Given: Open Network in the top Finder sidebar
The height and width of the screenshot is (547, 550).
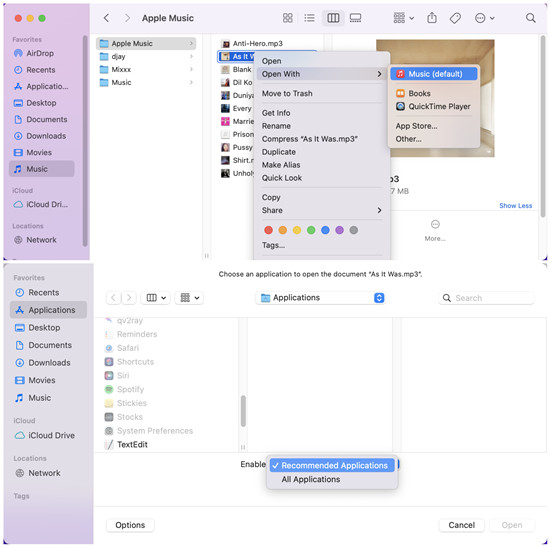Looking at the screenshot, I should [40, 240].
